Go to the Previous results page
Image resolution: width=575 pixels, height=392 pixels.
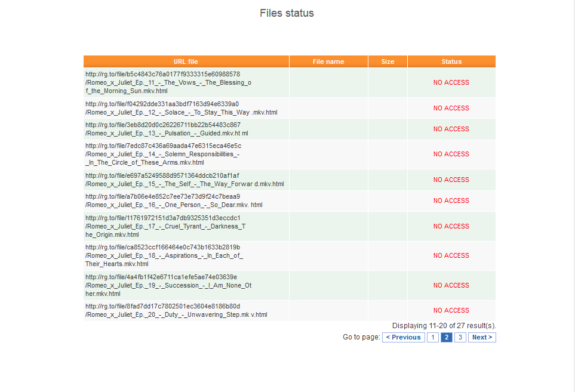point(404,337)
